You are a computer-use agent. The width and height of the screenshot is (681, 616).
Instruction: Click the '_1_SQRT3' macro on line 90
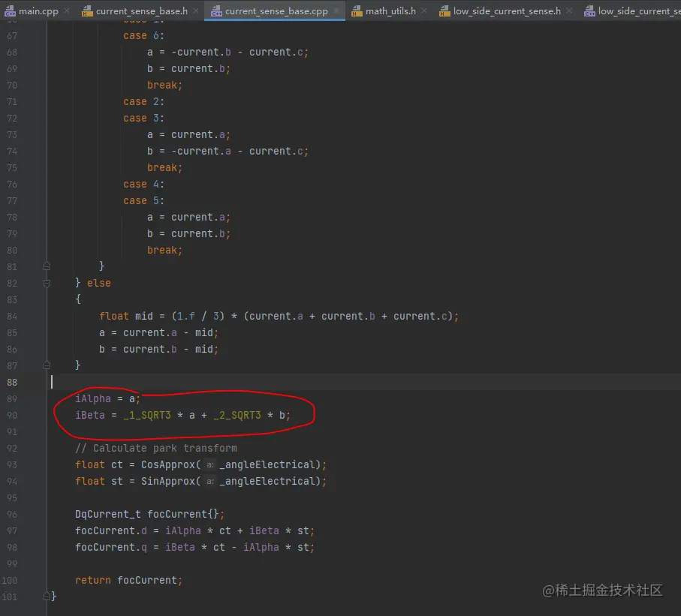tap(147, 415)
